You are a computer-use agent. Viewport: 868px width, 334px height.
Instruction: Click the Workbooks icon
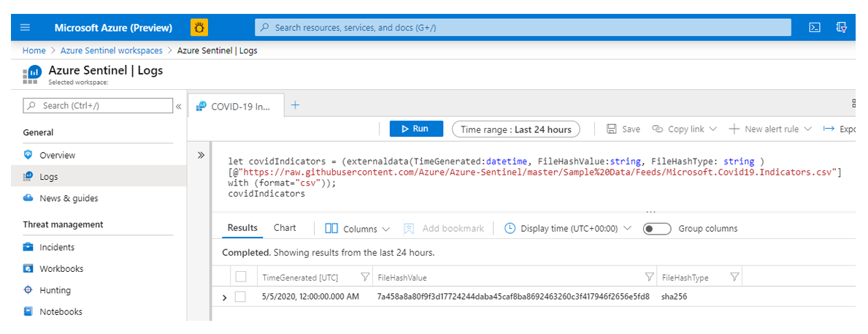coord(28,269)
